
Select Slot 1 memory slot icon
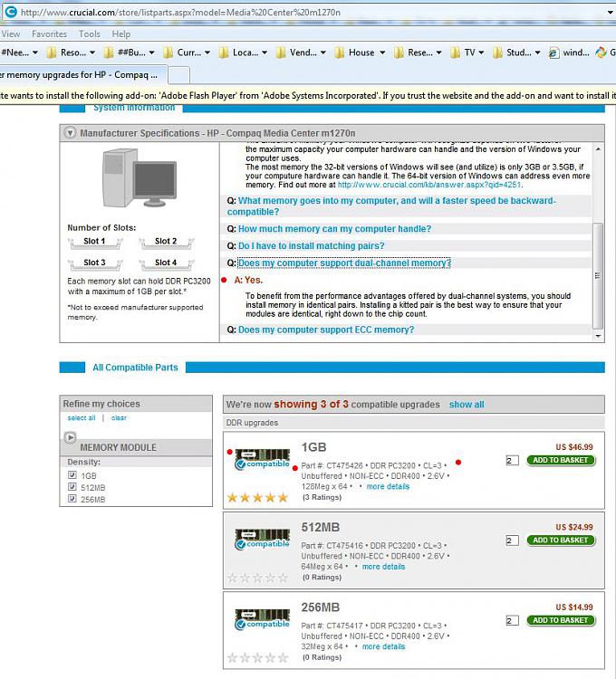pyautogui.click(x=95, y=243)
